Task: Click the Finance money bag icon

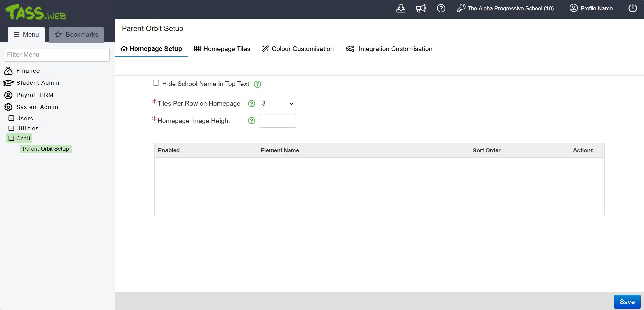Action: pyautogui.click(x=8, y=71)
